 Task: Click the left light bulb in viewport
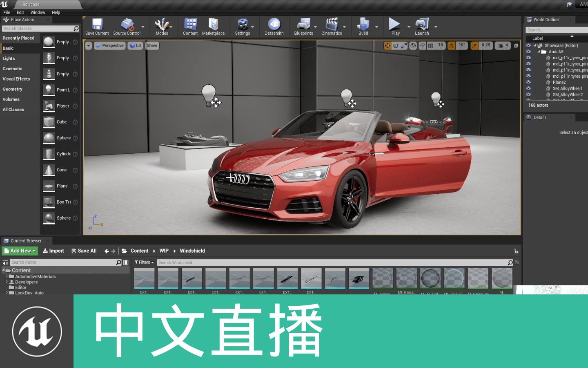pyautogui.click(x=209, y=95)
